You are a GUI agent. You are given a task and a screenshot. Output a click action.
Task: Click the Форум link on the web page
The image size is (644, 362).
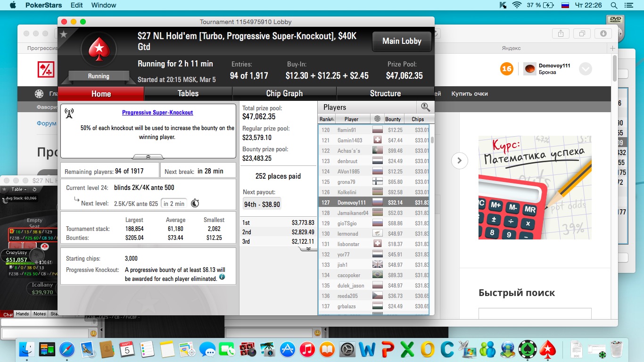tap(46, 123)
